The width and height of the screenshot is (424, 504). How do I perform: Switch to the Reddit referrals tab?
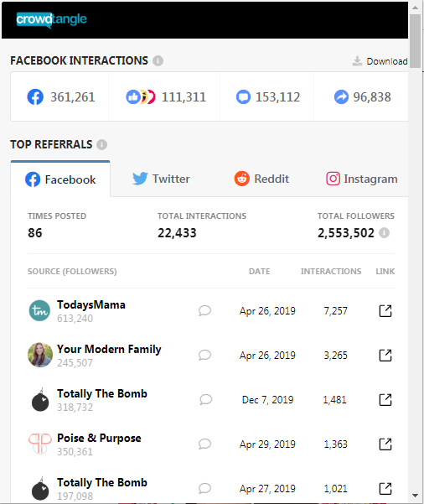(261, 179)
